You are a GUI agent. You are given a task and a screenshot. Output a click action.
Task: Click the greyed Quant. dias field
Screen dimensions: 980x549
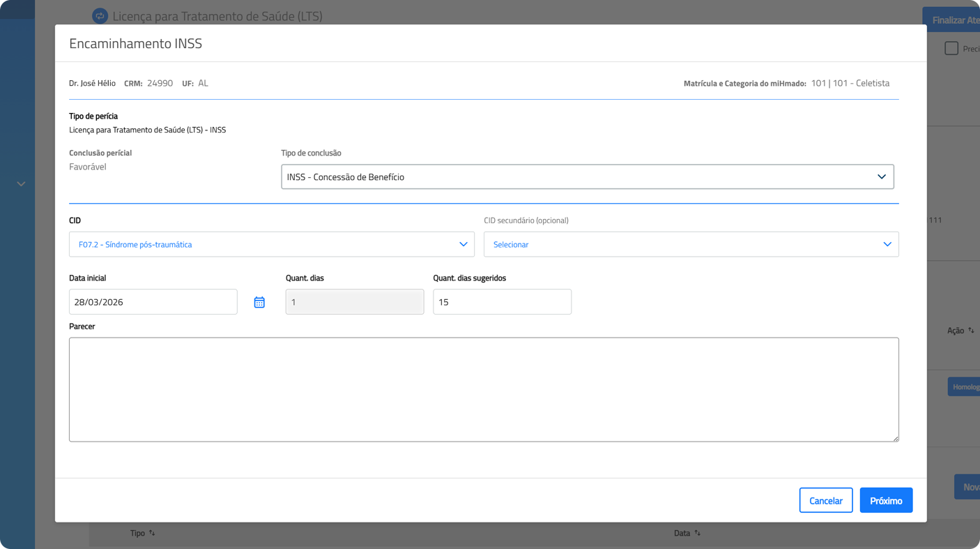(x=354, y=302)
